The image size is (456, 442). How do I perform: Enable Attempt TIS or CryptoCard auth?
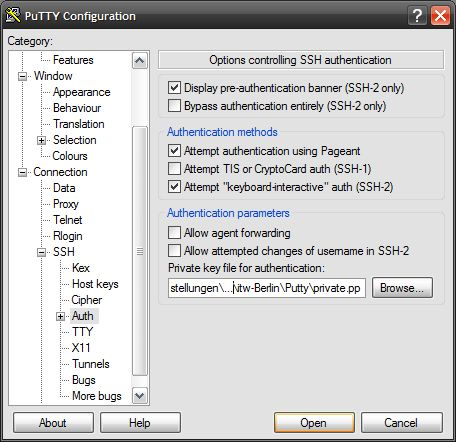[x=174, y=169]
